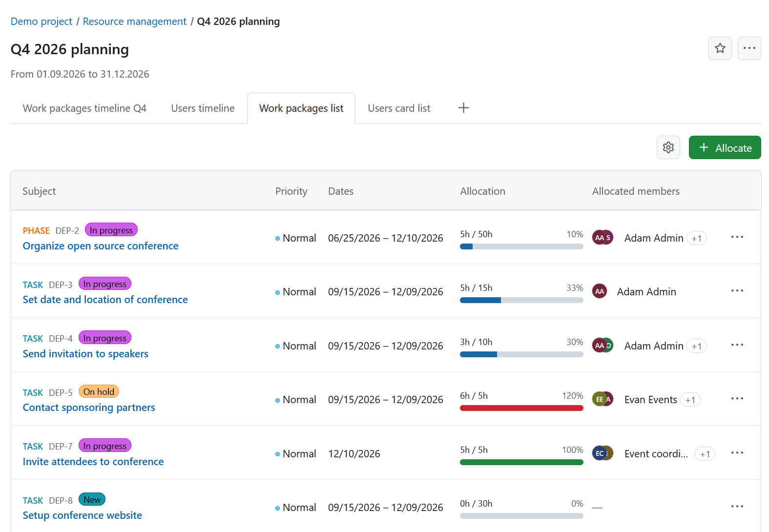The width and height of the screenshot is (769, 532).
Task: Open the page more-actions menu beside the star
Action: [x=749, y=48]
